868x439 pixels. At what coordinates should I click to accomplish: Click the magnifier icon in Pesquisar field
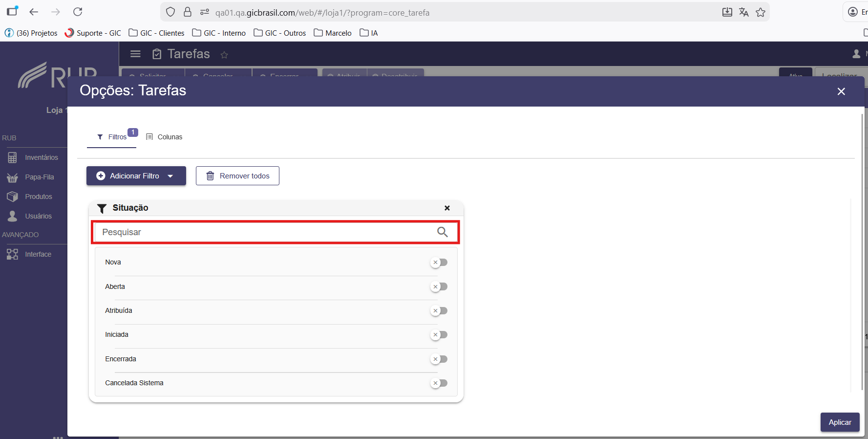tap(442, 232)
